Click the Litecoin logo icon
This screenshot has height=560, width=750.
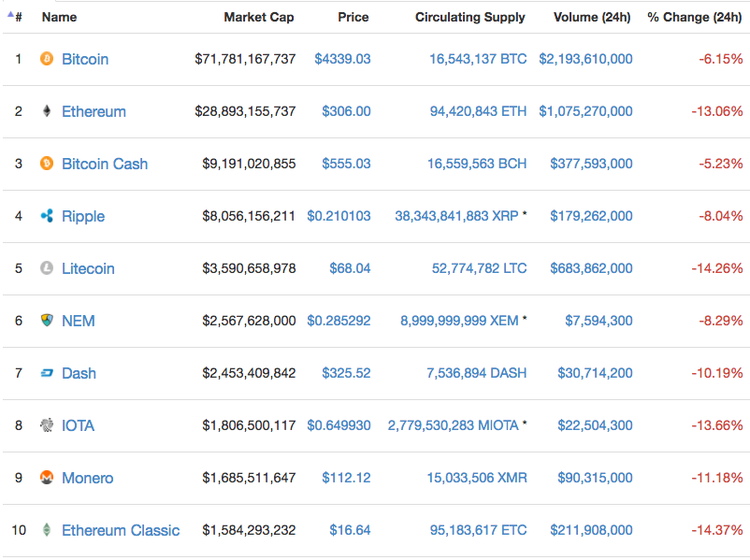46,268
